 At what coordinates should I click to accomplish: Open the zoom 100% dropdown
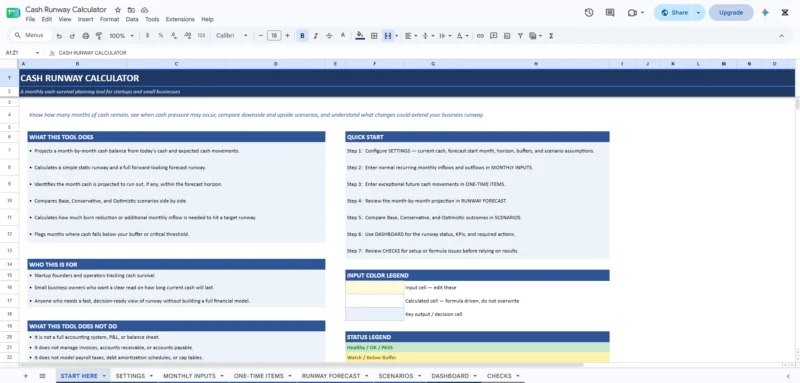pyautogui.click(x=121, y=36)
